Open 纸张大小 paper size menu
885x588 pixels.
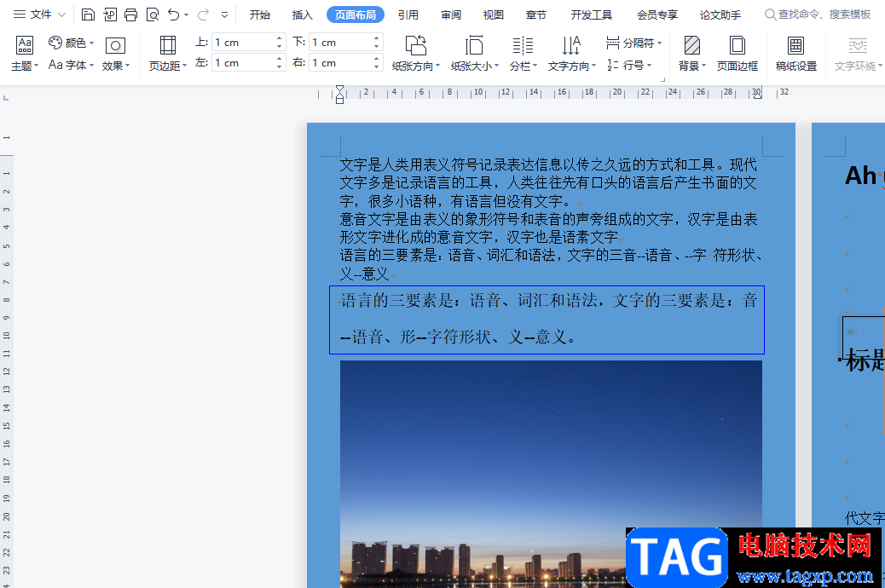pyautogui.click(x=475, y=54)
